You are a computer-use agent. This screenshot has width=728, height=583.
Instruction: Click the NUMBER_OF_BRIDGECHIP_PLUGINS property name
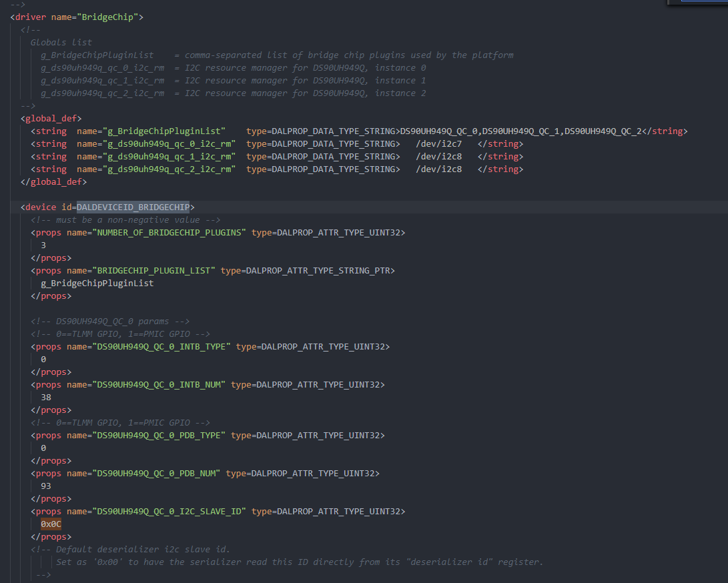171,232
